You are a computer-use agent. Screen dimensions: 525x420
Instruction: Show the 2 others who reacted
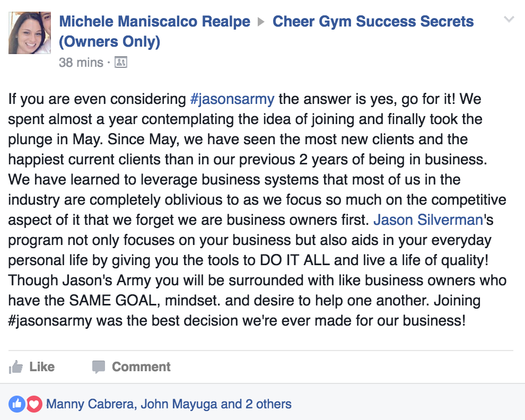(268, 404)
